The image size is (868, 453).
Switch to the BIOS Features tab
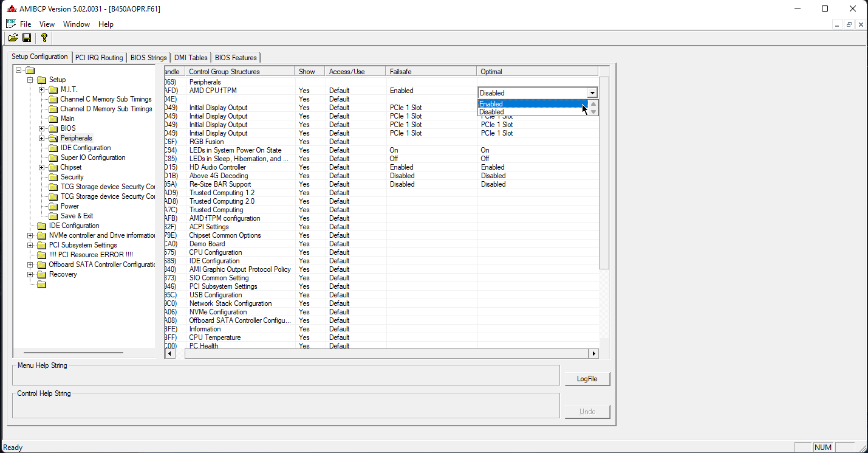pos(236,58)
